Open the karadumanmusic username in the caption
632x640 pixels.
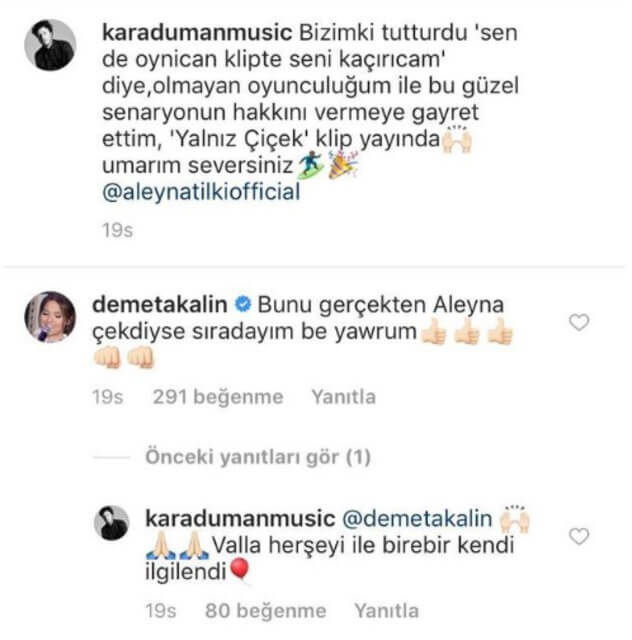coord(197,32)
